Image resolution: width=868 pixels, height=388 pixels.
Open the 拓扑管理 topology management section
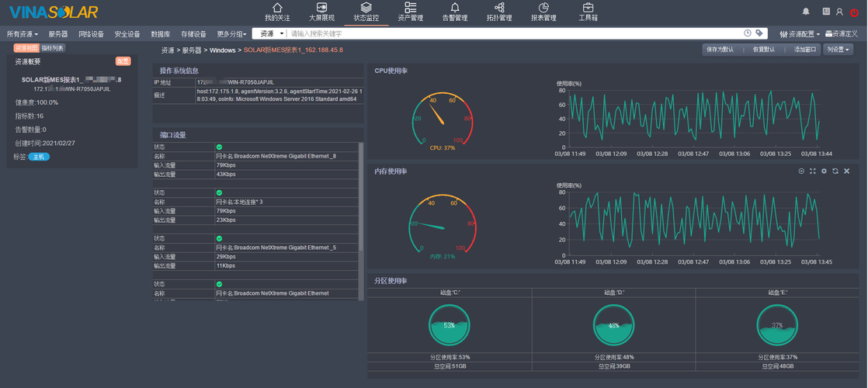pos(499,12)
